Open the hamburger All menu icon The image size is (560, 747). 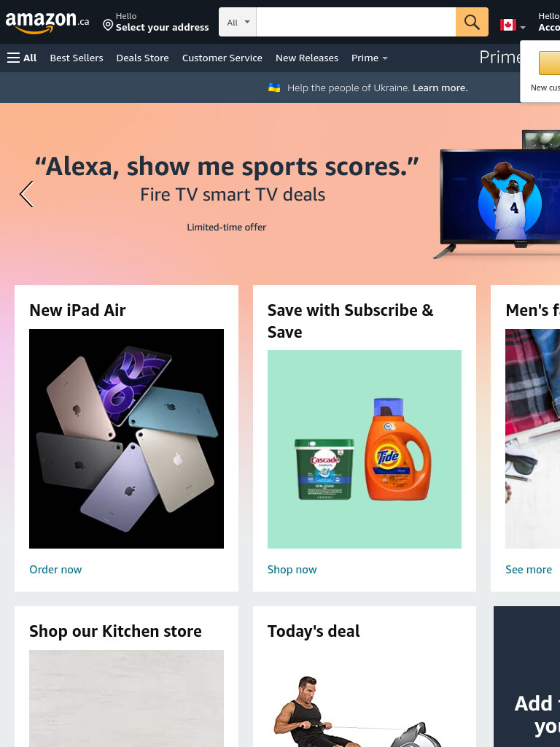[x=13, y=58]
